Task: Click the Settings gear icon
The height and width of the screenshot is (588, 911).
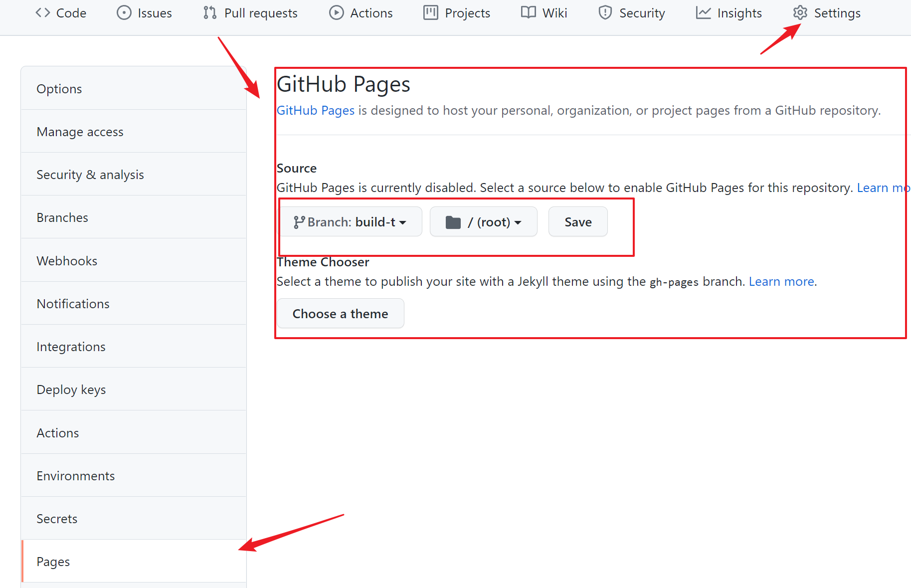Action: click(x=800, y=13)
